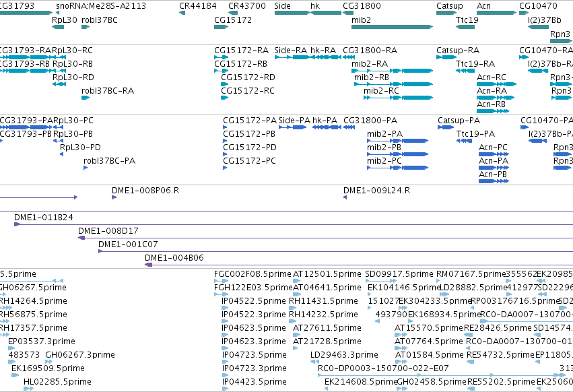Select BAC clone DME1-001C07
The image size is (573, 392).
pos(335,251)
